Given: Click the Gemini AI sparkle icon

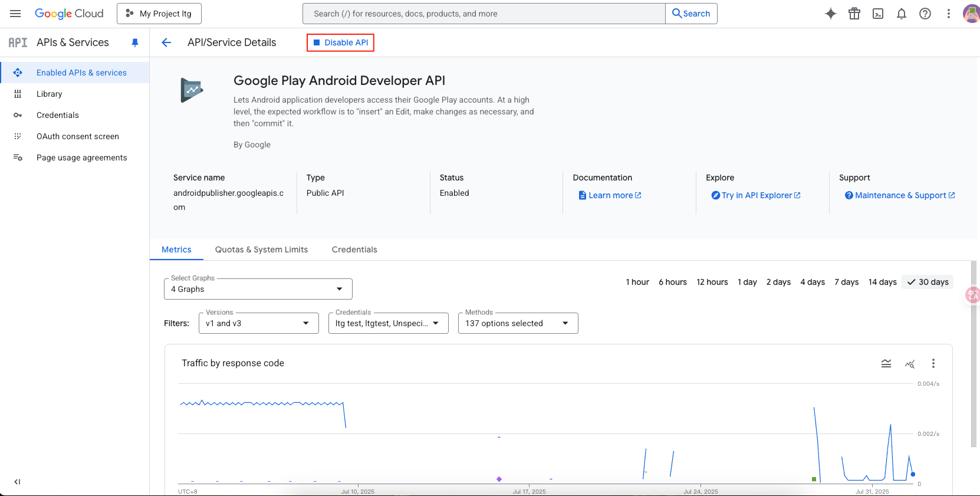Looking at the screenshot, I should coord(830,14).
